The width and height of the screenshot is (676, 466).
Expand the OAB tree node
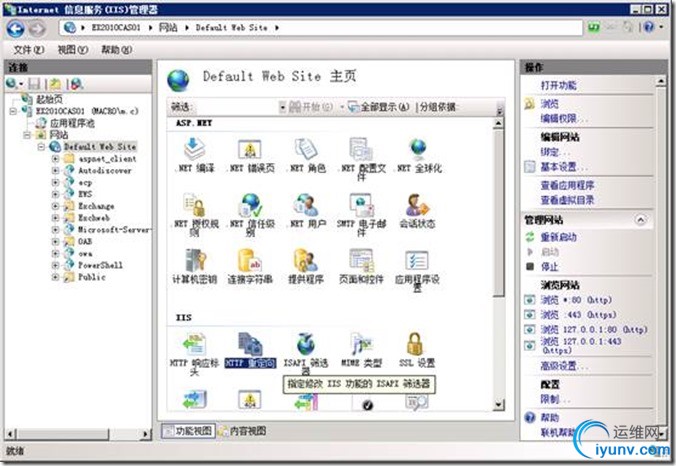point(55,241)
